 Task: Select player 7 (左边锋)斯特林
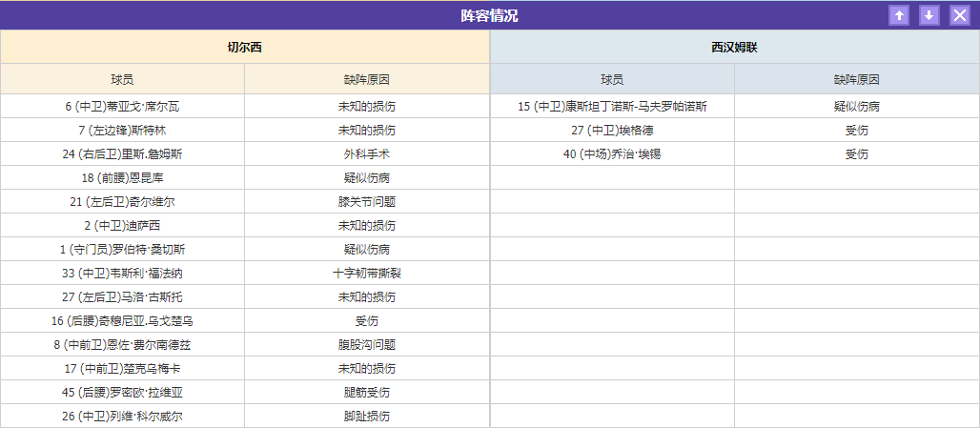click(x=122, y=131)
